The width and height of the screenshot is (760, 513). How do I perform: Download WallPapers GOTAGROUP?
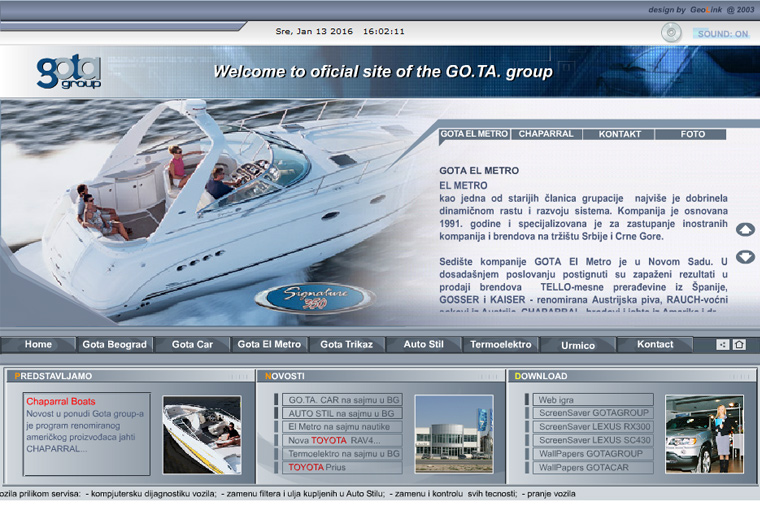pyautogui.click(x=594, y=454)
